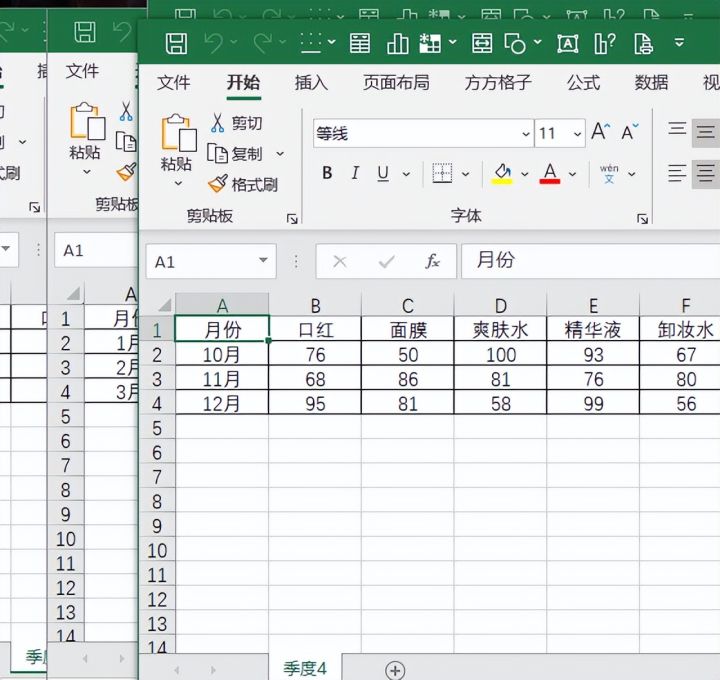Increase the font size with the larger A
This screenshot has width=720, height=680.
click(x=601, y=132)
